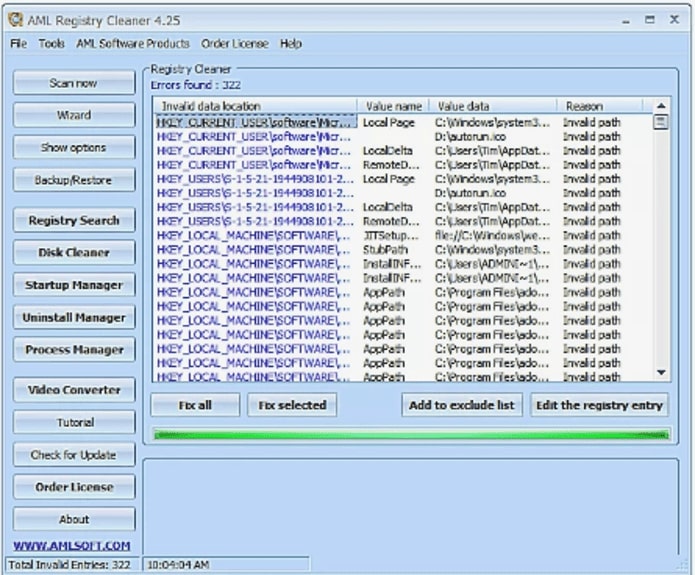Launch the Wizard
This screenshot has width=695, height=575.
tap(73, 115)
